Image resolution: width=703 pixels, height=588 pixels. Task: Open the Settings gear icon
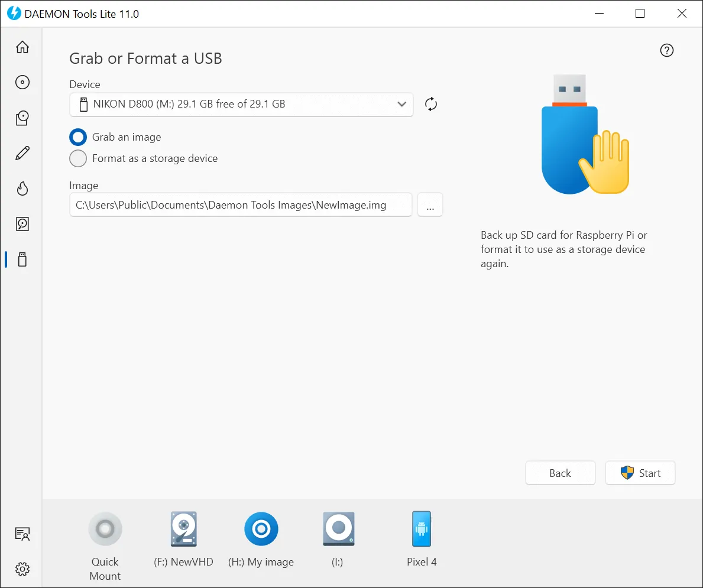click(x=22, y=569)
